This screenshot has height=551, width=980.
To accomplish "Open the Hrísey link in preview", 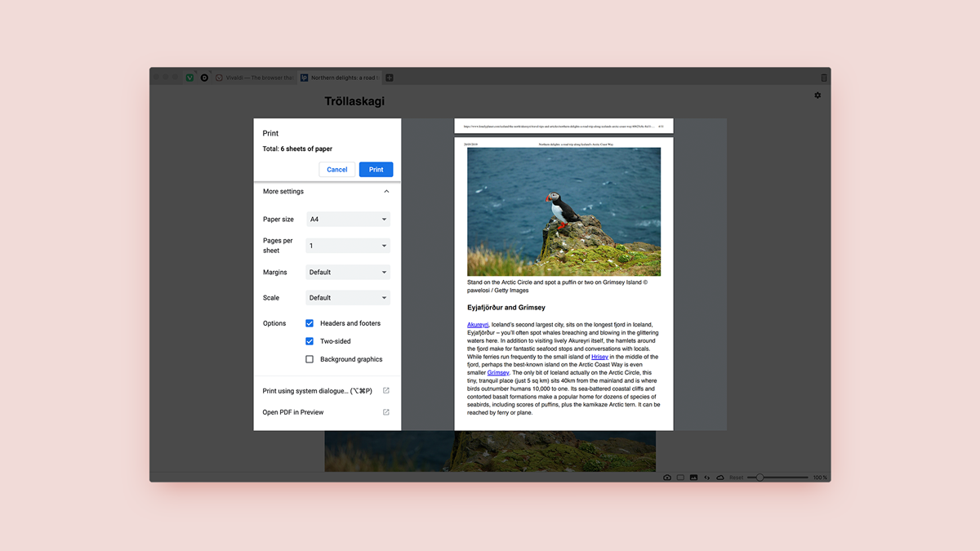I will click(599, 357).
